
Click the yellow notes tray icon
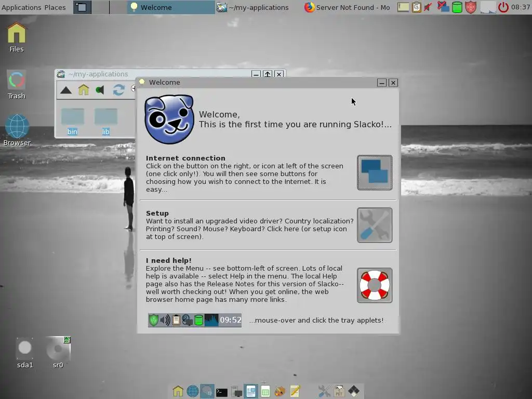click(403, 7)
